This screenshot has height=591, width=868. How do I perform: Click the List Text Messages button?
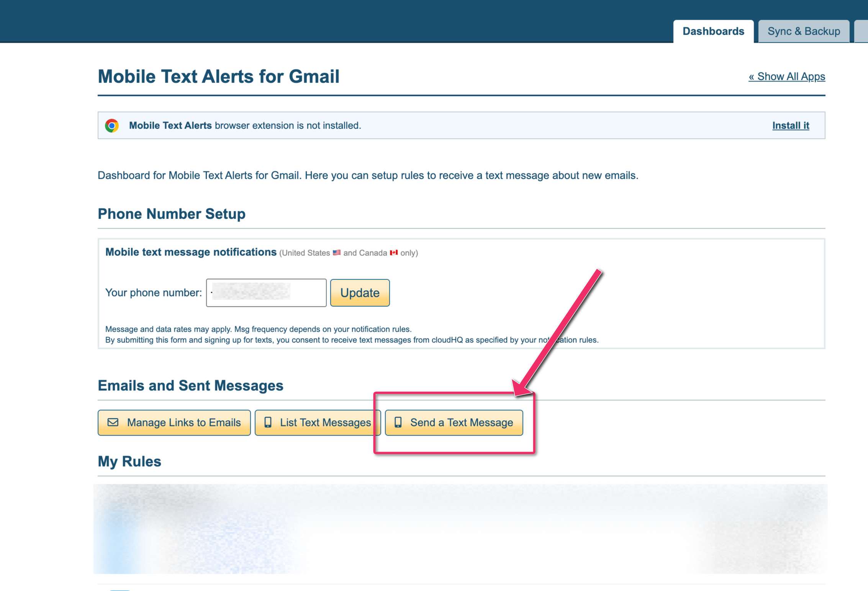[x=318, y=422]
